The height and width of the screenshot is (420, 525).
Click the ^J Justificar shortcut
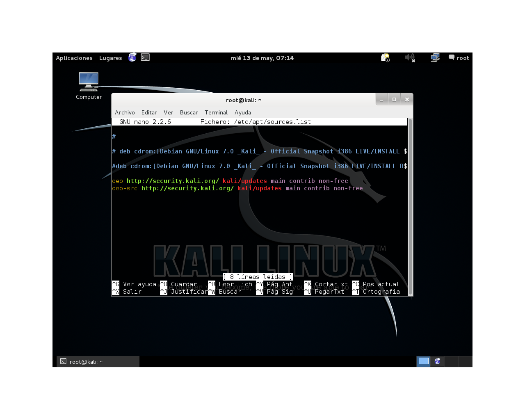[x=184, y=292]
